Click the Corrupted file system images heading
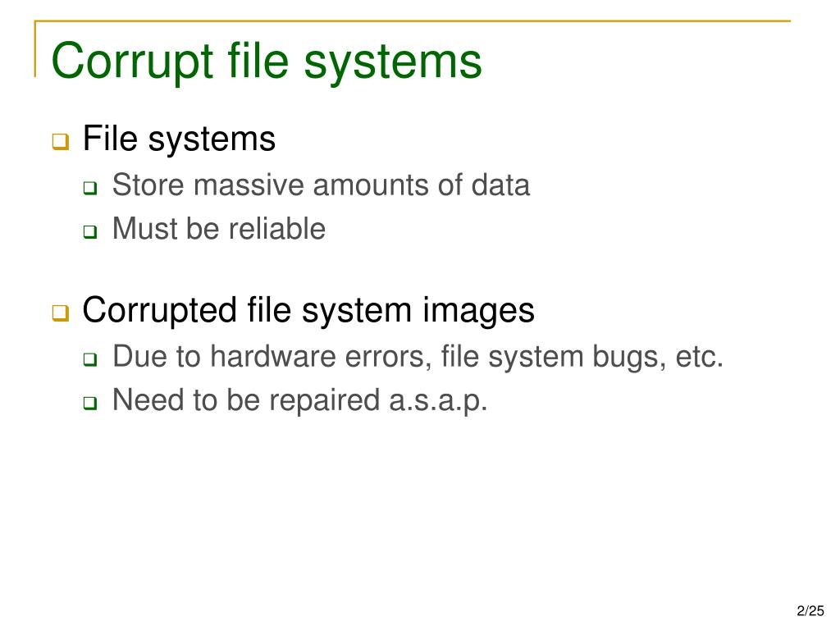The image size is (840, 630). click(x=308, y=311)
